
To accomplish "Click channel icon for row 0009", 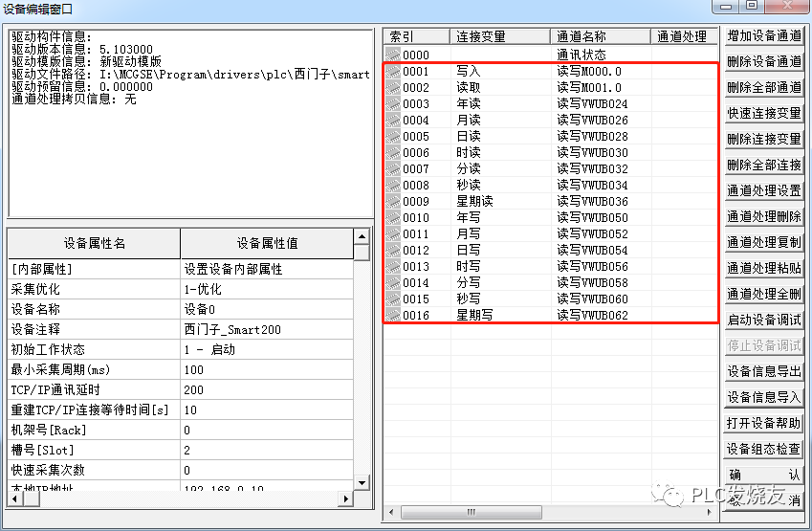I will [x=393, y=201].
